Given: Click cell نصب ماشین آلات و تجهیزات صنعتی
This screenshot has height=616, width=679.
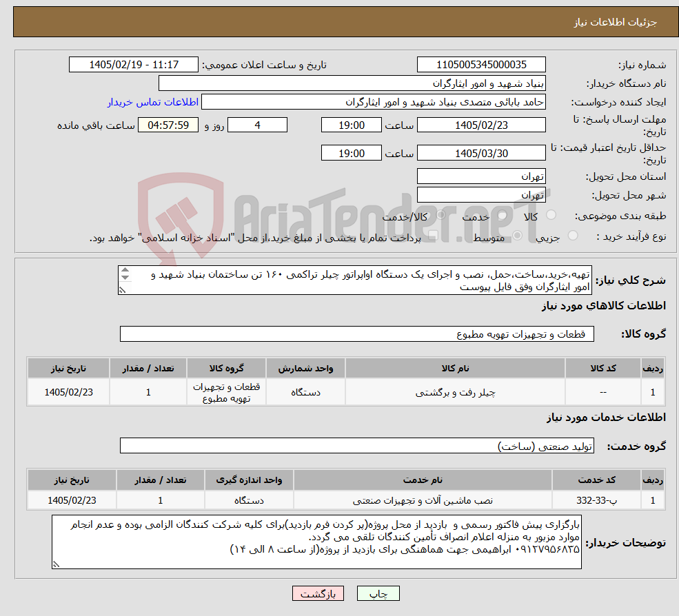Looking at the screenshot, I should (423, 500).
